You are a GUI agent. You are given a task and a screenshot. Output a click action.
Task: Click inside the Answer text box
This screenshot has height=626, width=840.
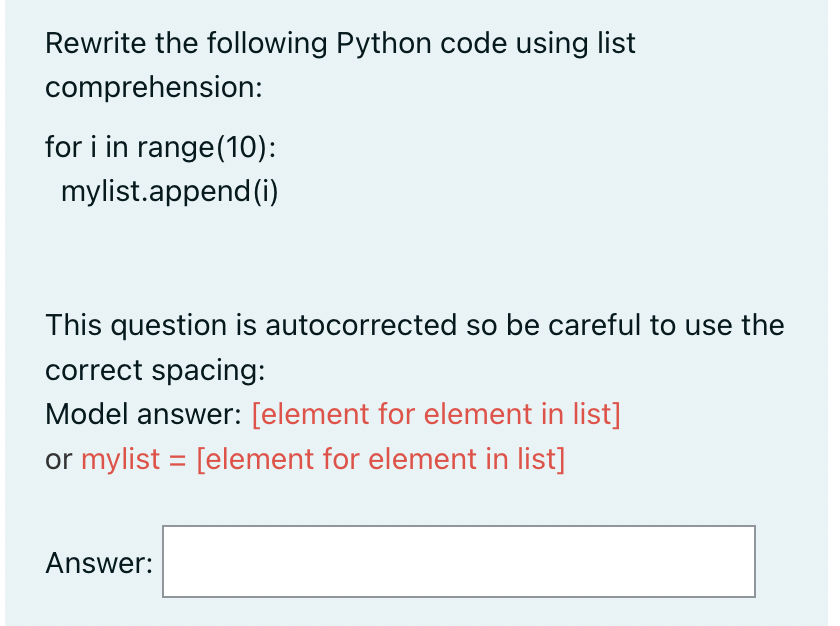(458, 562)
